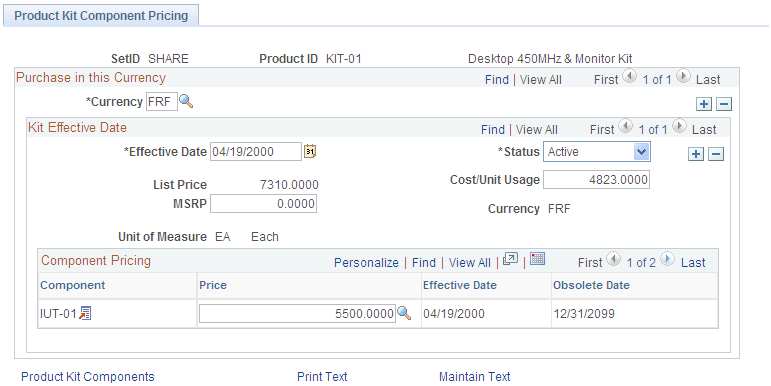Click Find in Kit Effective Date header
The width and height of the screenshot is (771, 386).
coord(493,130)
